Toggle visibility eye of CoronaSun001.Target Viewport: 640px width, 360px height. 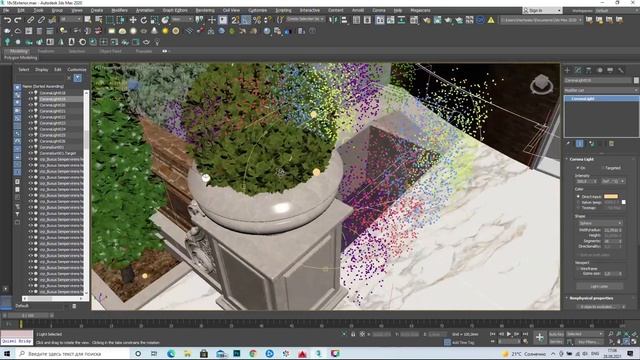coord(30,153)
